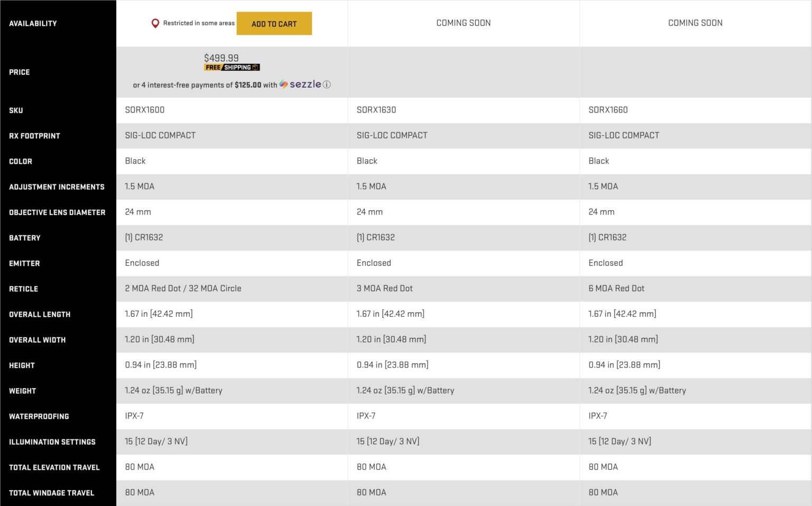812x506 pixels.
Task: Click the Availability row label
Action: pos(33,24)
